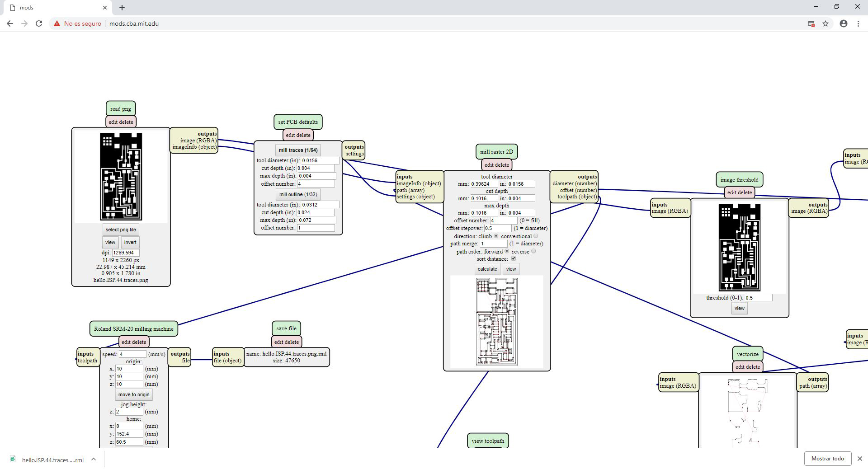Select reverse path order option
Image resolution: width=868 pixels, height=469 pixels.
pos(533,251)
